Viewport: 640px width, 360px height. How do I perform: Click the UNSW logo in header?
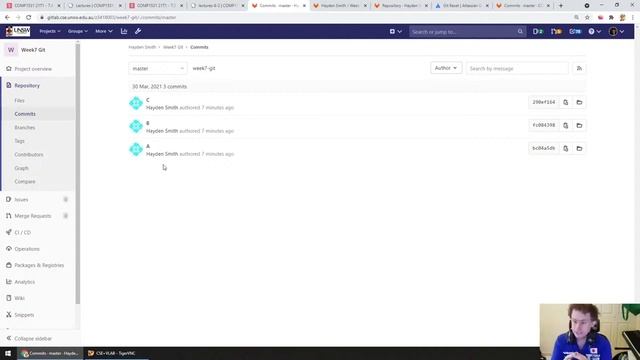pyautogui.click(x=18, y=31)
